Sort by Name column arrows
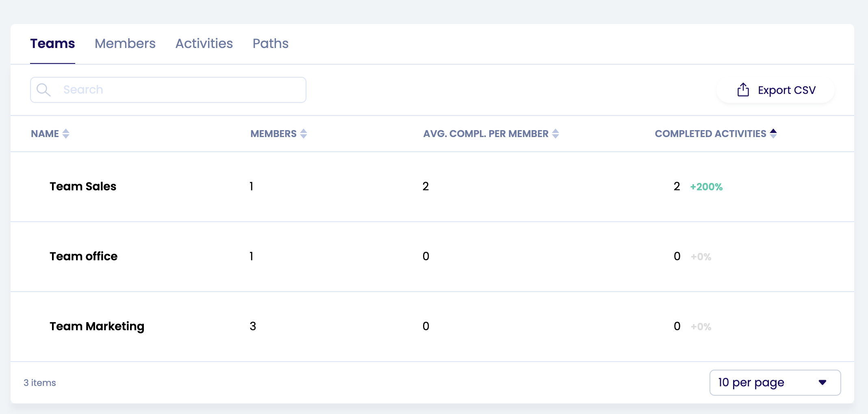Image resolution: width=868 pixels, height=414 pixels. tap(66, 134)
